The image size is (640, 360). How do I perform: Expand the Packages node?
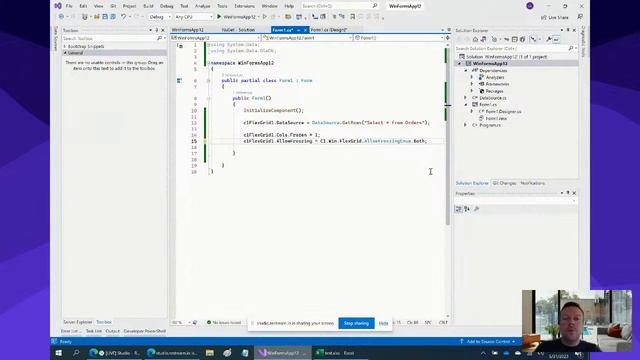click(x=472, y=91)
